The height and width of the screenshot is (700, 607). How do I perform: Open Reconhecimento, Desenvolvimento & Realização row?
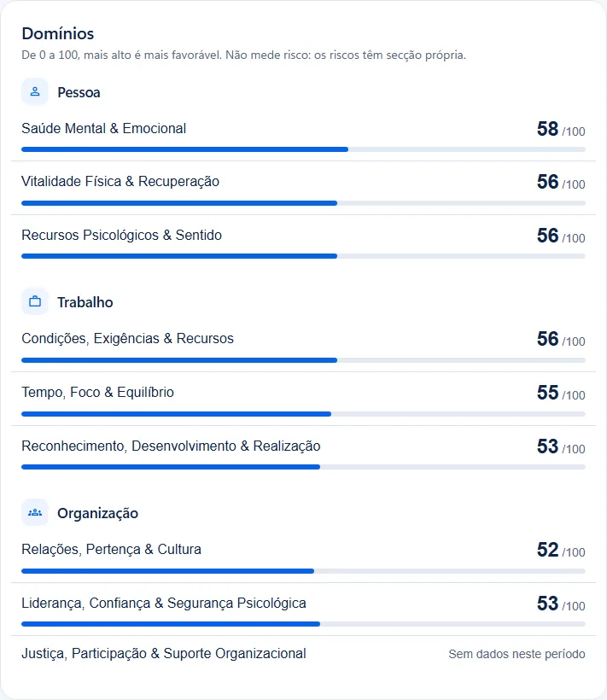click(x=304, y=452)
